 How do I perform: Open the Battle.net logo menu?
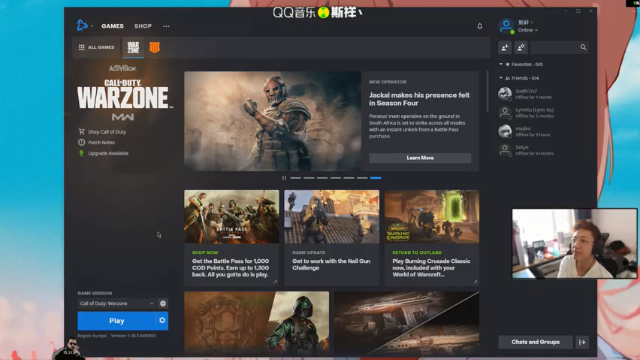82,26
